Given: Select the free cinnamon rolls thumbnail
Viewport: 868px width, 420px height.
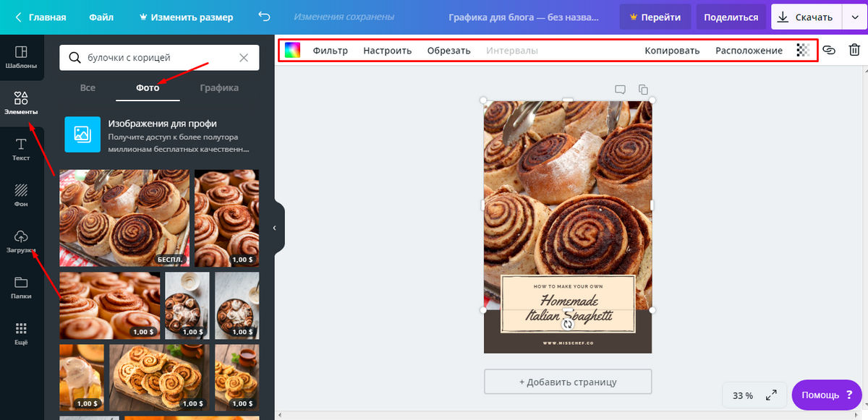Looking at the screenshot, I should (x=124, y=218).
